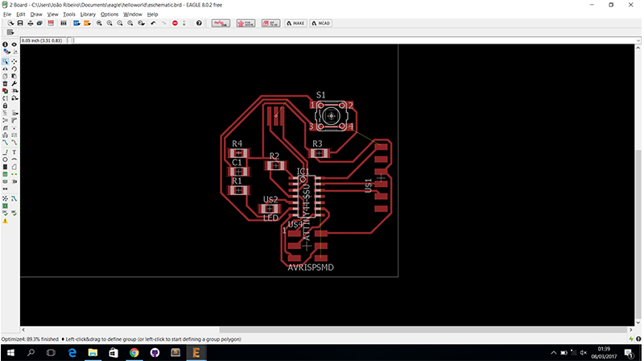Click the Print toolbar icon
The image size is (644, 361).
(x=31, y=23)
